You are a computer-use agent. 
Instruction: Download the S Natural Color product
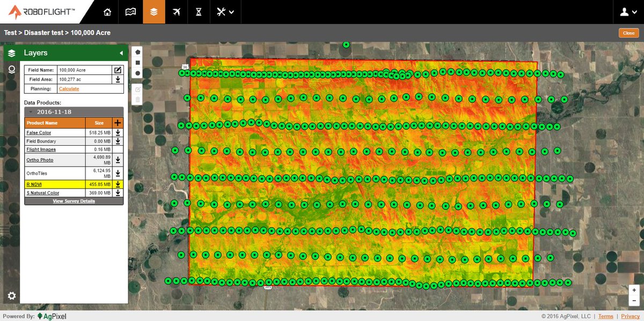click(x=118, y=193)
